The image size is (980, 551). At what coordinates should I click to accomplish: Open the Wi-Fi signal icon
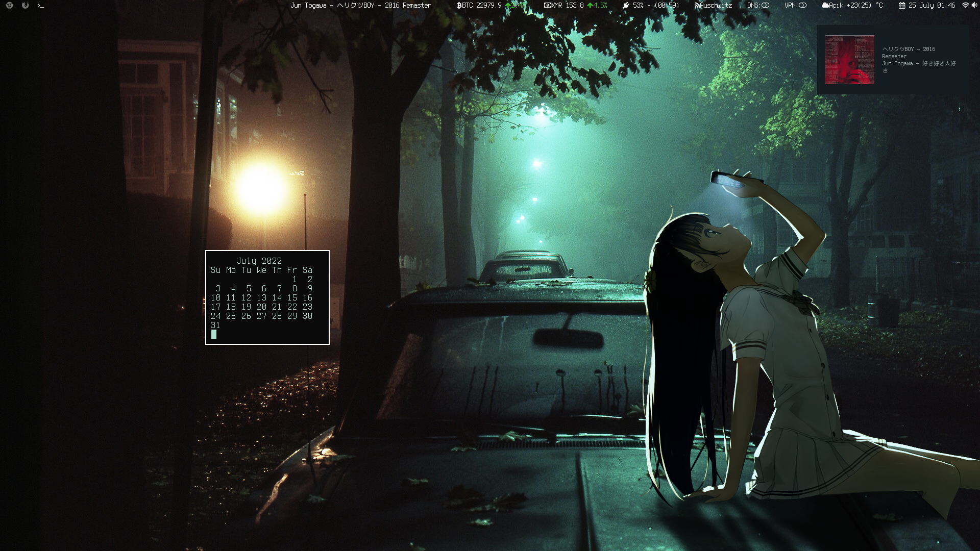coord(965,5)
